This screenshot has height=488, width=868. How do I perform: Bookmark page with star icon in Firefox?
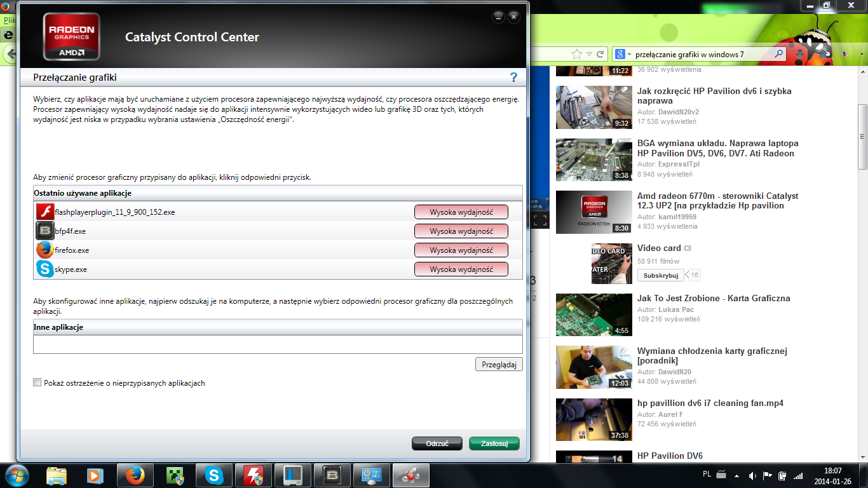(576, 54)
